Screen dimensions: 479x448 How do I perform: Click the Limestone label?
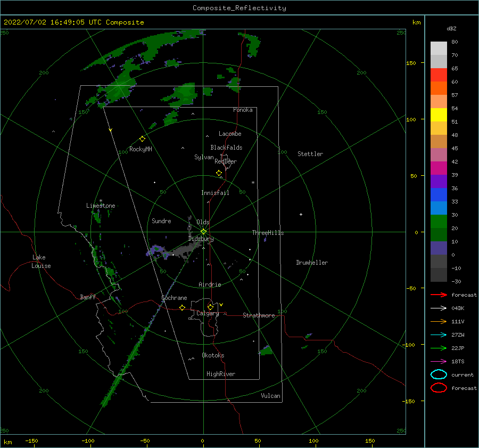(x=101, y=206)
